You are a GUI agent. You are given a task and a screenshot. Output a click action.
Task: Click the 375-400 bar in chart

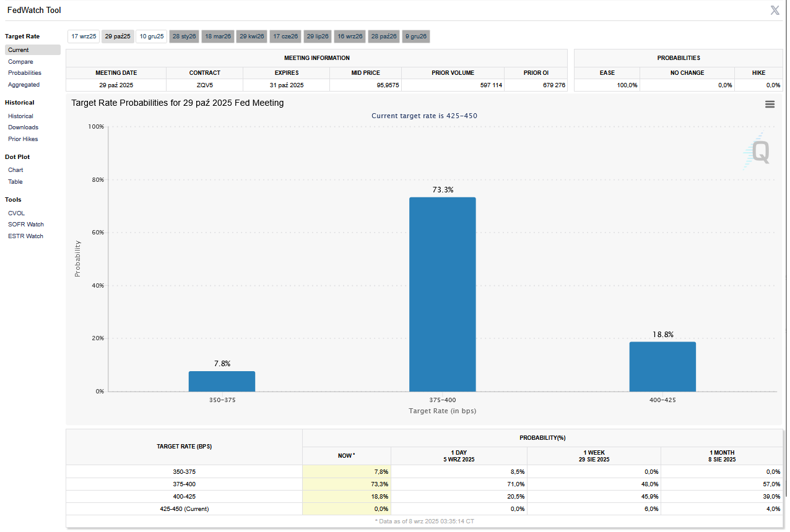[442, 294]
